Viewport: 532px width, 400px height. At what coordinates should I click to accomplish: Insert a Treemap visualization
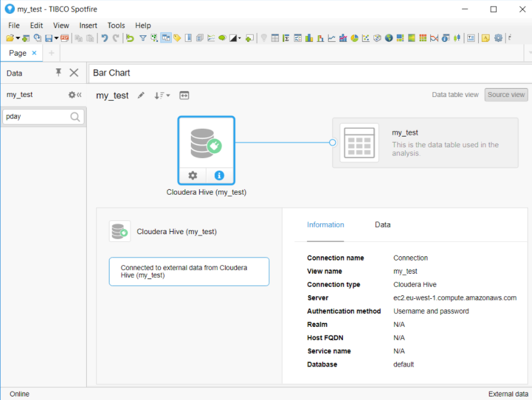[x=400, y=38]
